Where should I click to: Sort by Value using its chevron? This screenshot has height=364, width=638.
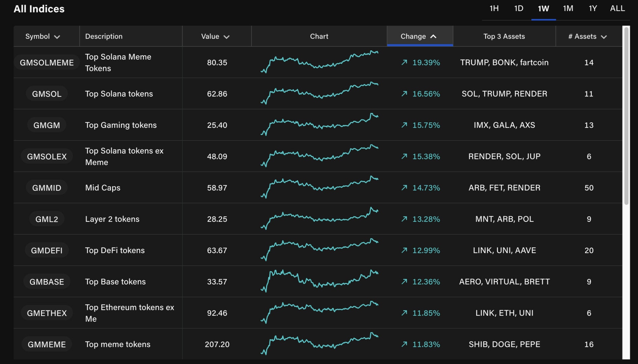226,37
